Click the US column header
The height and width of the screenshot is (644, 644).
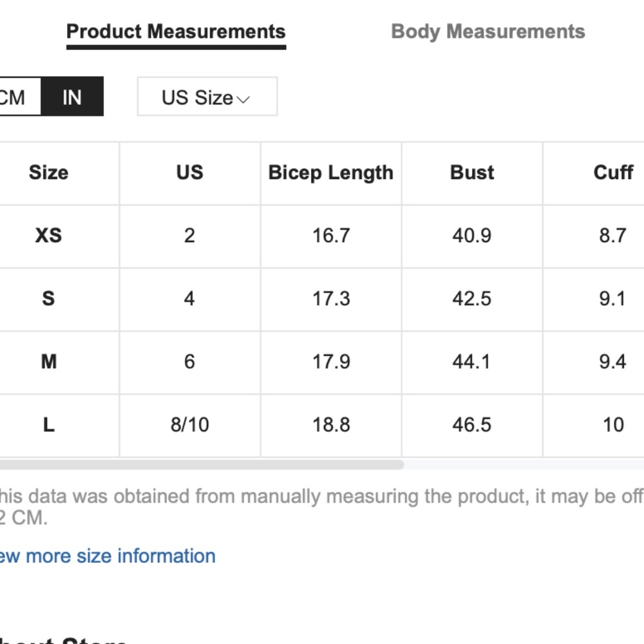click(x=189, y=173)
